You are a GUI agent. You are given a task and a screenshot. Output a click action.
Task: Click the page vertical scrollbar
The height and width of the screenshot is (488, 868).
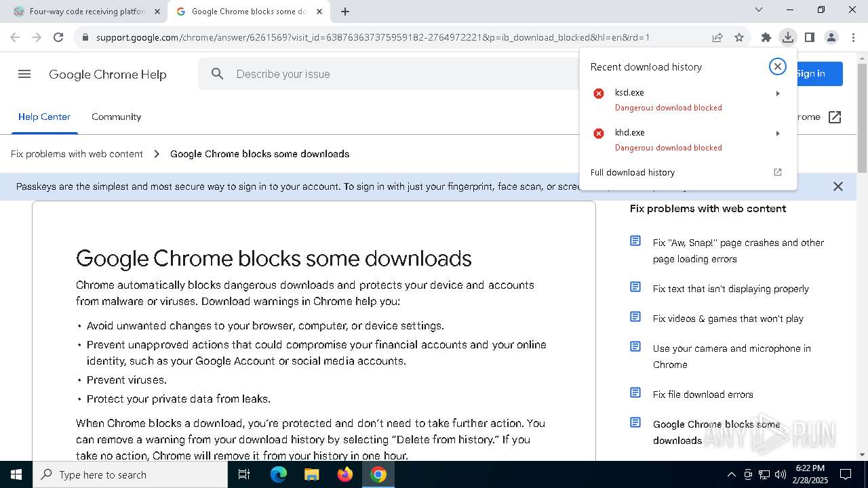click(x=862, y=119)
